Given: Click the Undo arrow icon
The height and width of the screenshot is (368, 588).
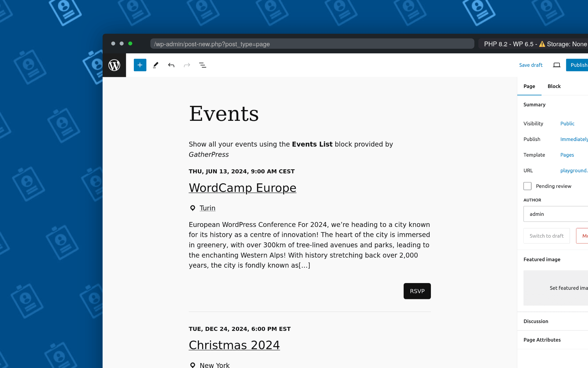Looking at the screenshot, I should point(171,65).
